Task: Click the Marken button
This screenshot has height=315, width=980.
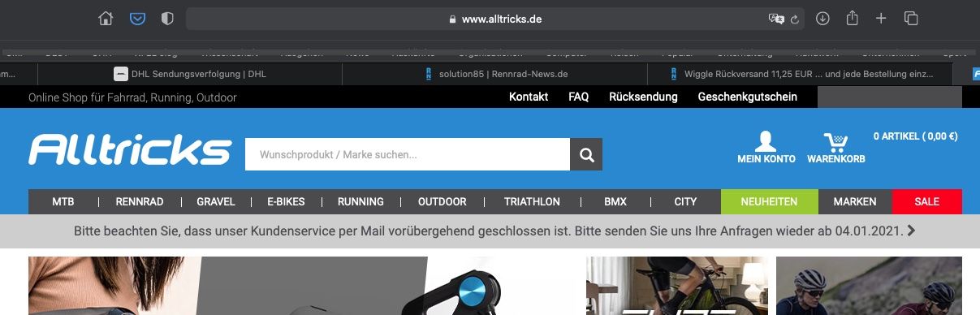Action: 855,201
